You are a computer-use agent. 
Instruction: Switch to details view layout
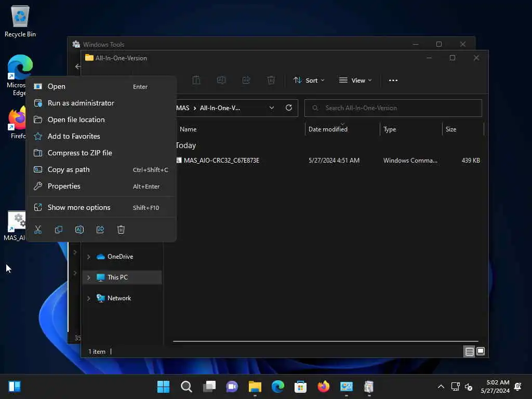coord(469,352)
